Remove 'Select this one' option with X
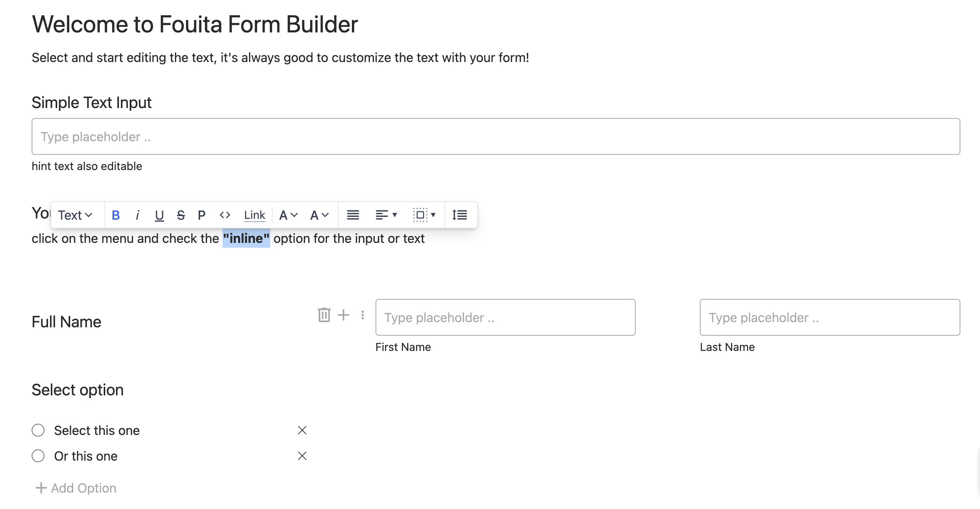Viewport: 980px width, 509px height. point(302,430)
